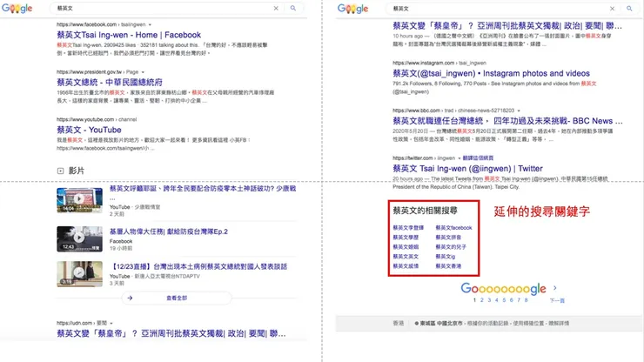Go to results page 8
This screenshot has height=362, width=644.
(x=527, y=300)
